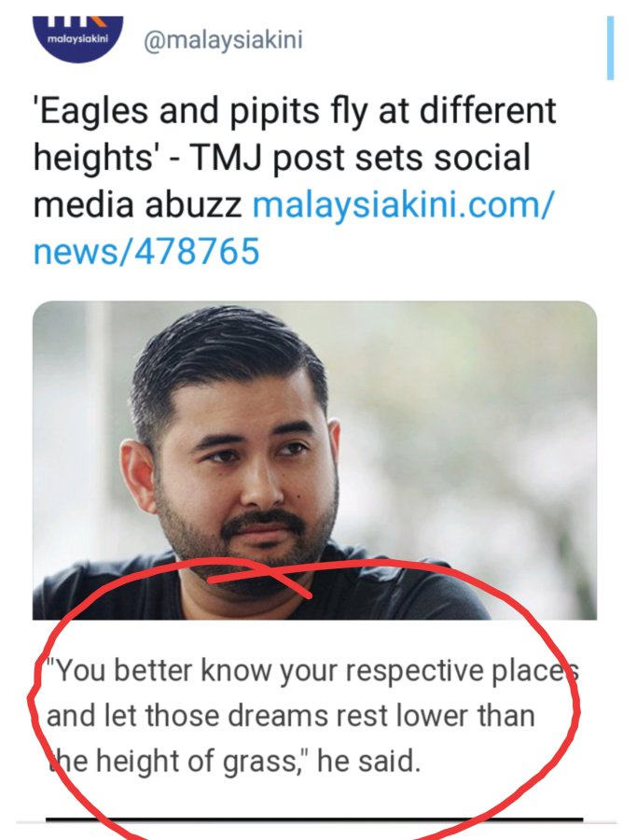This screenshot has width=637, height=840.
Task: Click the word 'heights'' in the headline
Action: point(93,159)
